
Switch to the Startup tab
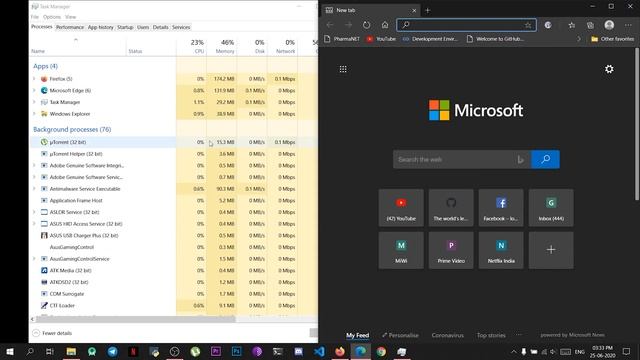pyautogui.click(x=125, y=27)
